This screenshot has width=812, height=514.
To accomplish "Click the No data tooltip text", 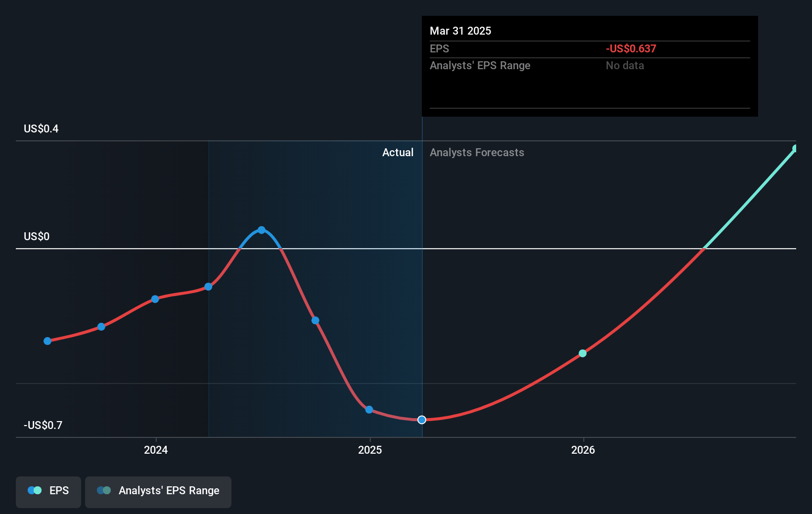I will [625, 65].
